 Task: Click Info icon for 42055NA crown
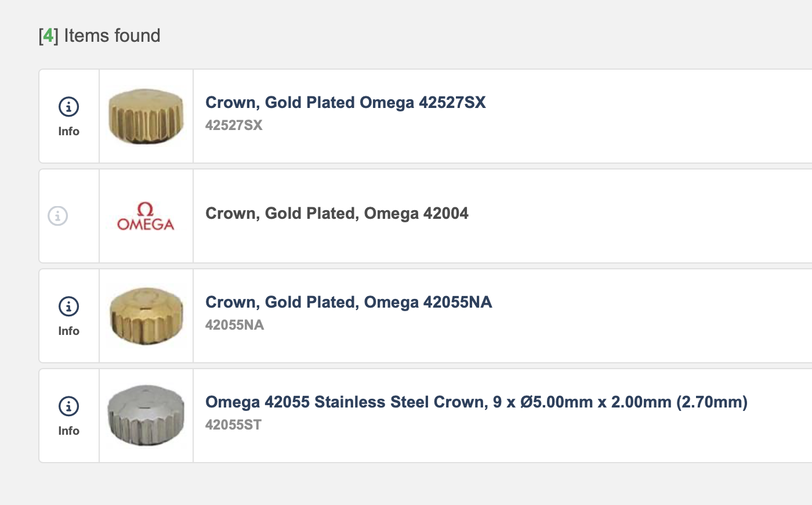68,306
